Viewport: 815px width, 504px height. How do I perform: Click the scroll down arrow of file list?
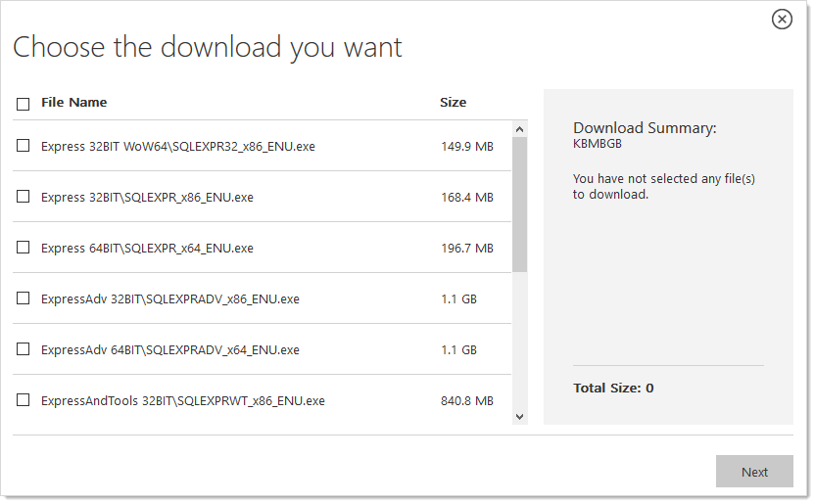[x=520, y=417]
